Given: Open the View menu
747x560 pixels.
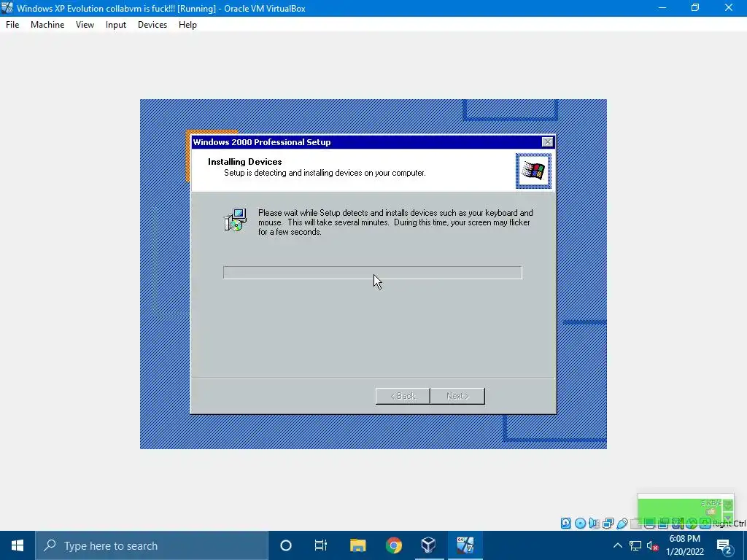Looking at the screenshot, I should (85, 25).
